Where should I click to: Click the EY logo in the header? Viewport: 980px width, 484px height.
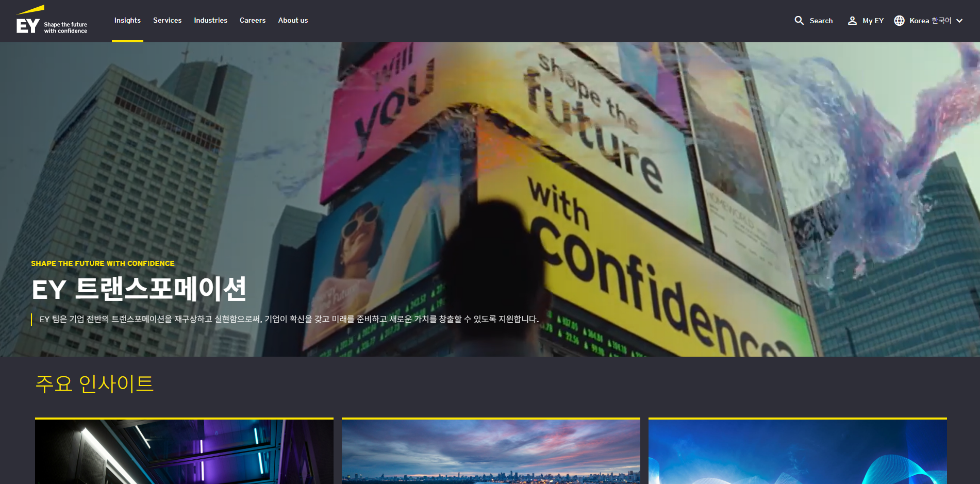point(28,21)
